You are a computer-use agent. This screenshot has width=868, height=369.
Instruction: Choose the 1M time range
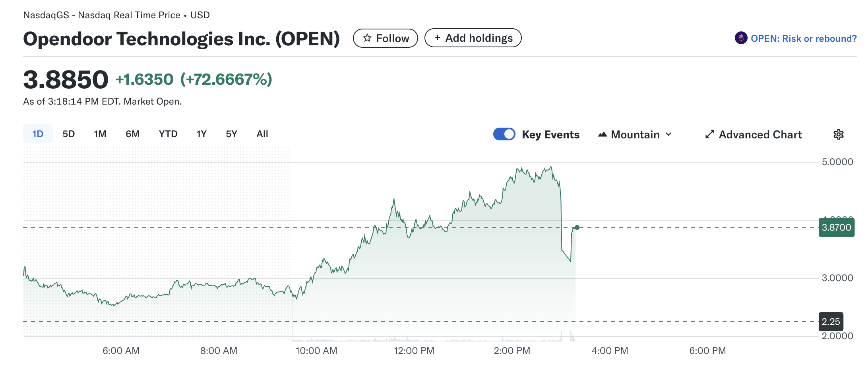tap(100, 134)
